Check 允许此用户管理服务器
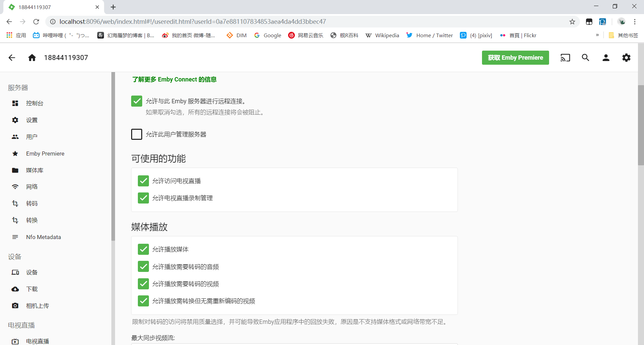The width and height of the screenshot is (644, 345). (x=137, y=134)
